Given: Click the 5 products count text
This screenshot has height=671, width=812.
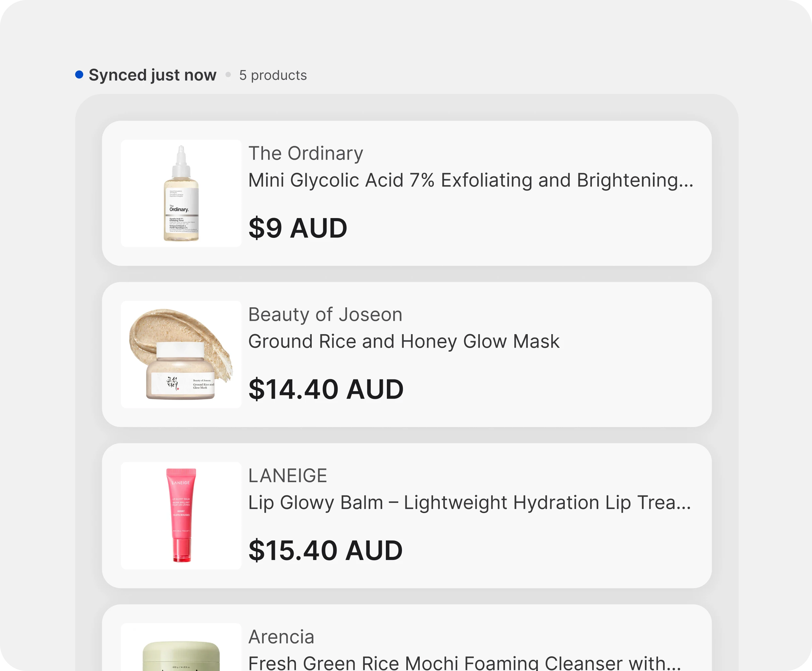Looking at the screenshot, I should [x=273, y=75].
